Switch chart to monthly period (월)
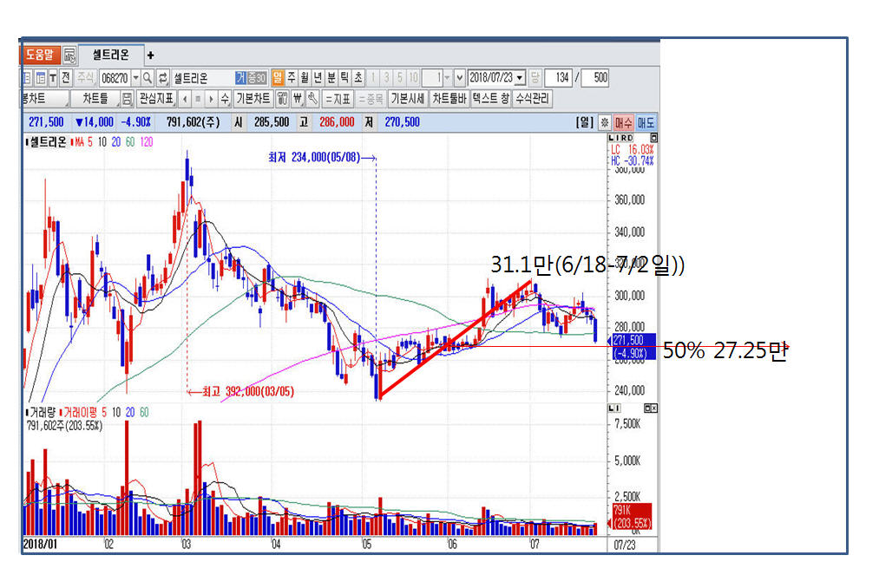 [x=305, y=77]
